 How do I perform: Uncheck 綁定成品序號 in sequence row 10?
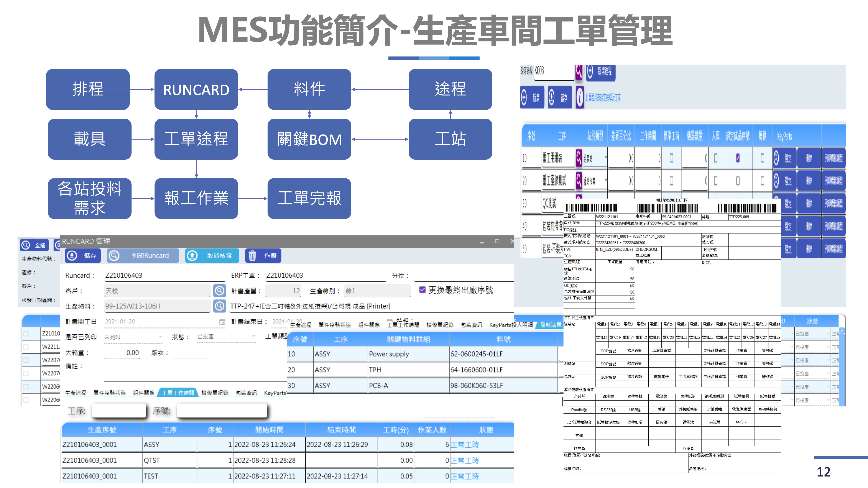[738, 158]
